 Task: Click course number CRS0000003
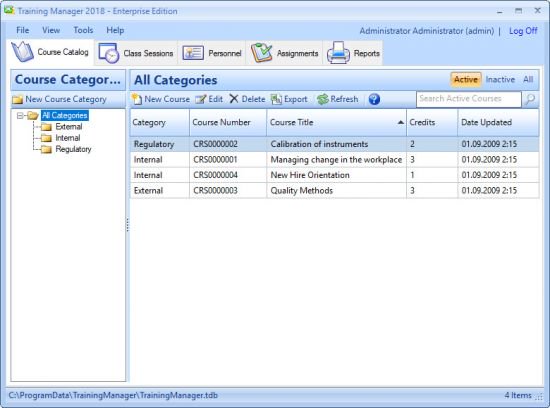click(x=215, y=190)
